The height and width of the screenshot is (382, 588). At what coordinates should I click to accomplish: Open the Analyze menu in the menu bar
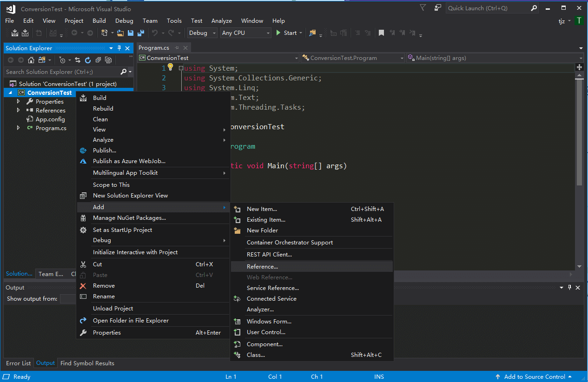[222, 21]
